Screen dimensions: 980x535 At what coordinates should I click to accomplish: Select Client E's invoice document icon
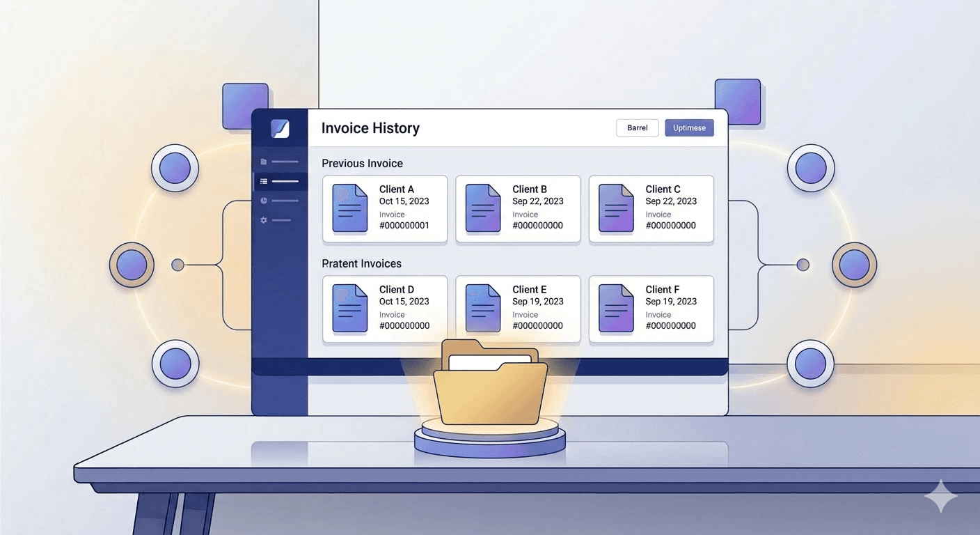(482, 308)
